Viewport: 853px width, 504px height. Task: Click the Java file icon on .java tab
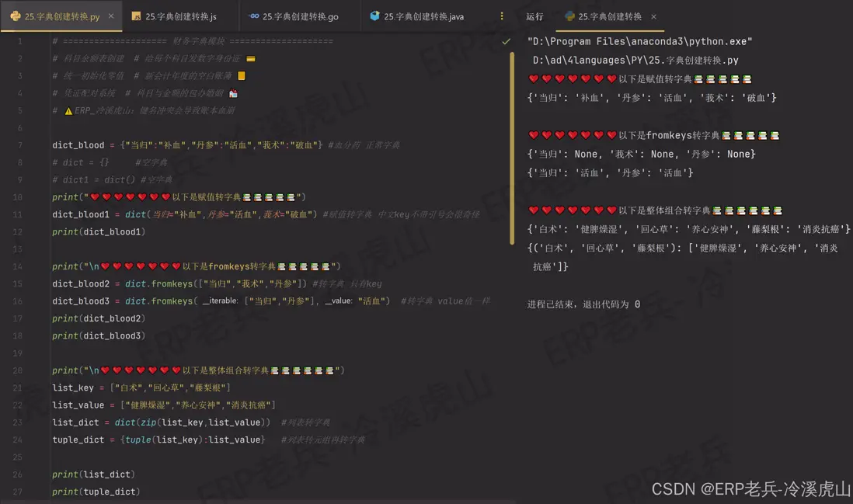(374, 16)
